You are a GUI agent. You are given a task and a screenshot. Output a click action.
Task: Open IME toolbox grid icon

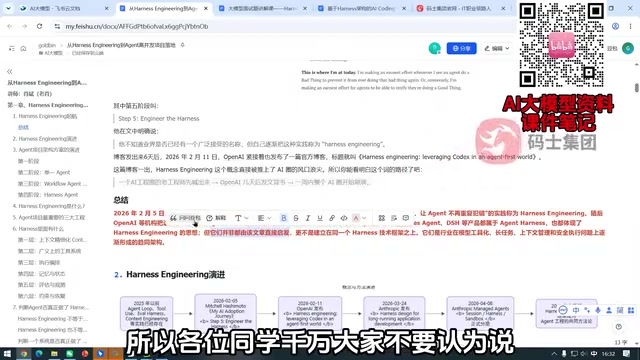631,311
